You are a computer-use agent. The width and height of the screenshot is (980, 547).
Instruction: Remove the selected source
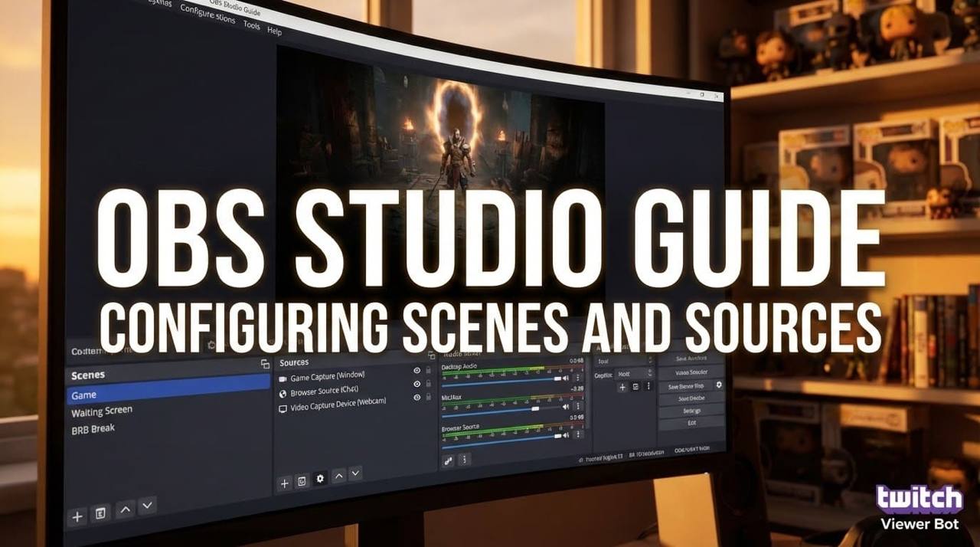[x=302, y=481]
